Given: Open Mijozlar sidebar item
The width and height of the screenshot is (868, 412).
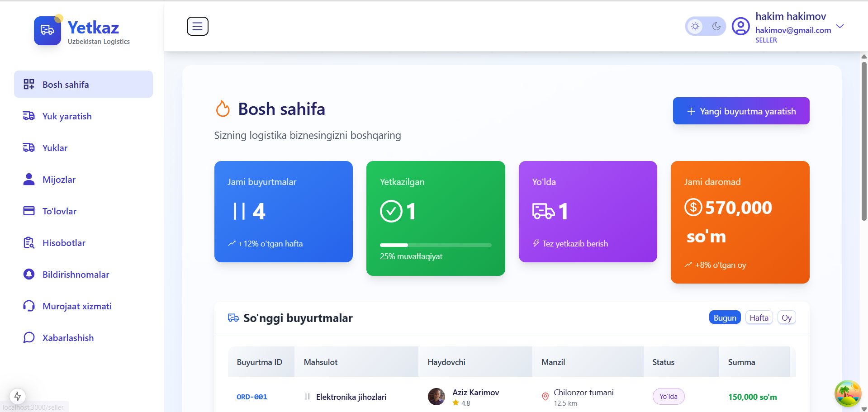Looking at the screenshot, I should (83, 180).
